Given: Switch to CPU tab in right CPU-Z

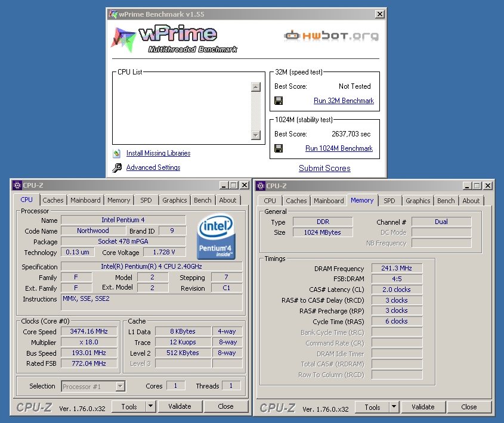Looking at the screenshot, I should coord(270,201).
